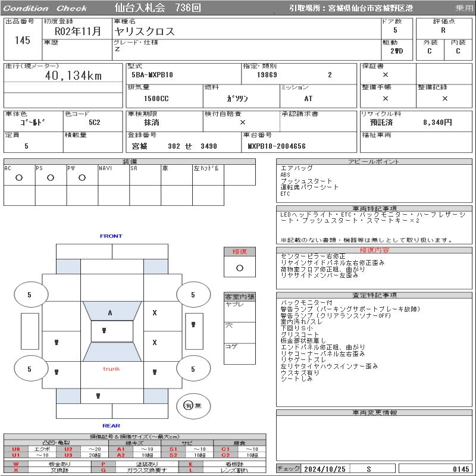The height and width of the screenshot is (476, 476).
Task: Click the 'A' mark on windshield
Action: click(x=110, y=313)
